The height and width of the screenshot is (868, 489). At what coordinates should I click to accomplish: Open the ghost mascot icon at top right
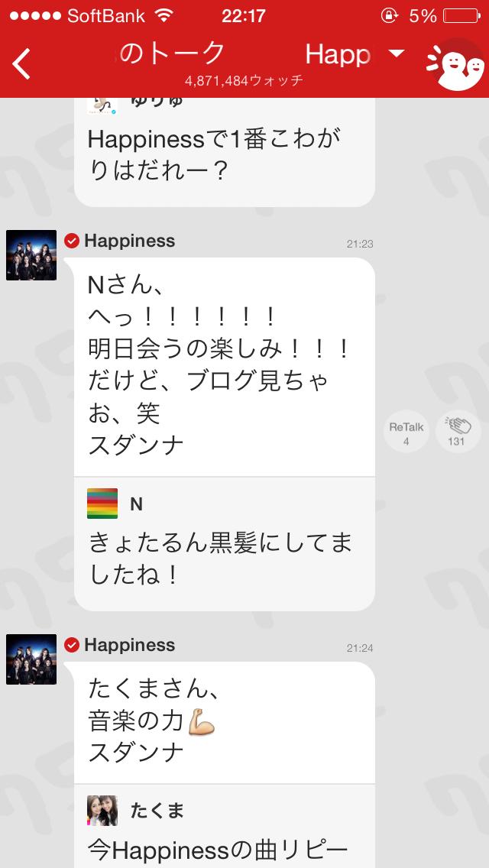click(455, 64)
